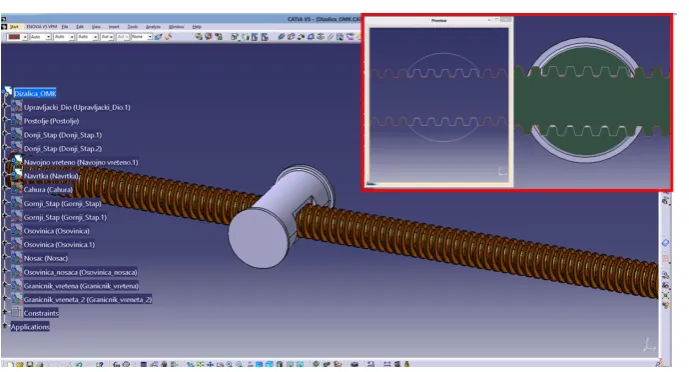Select Dizalica_OMK root node in tree
Screen dimensions: 689x372
coord(35,93)
